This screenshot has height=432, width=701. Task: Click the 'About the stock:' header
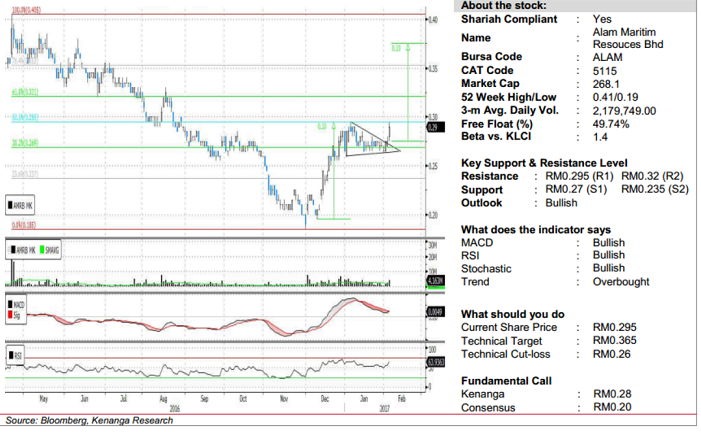pyautogui.click(x=503, y=5)
